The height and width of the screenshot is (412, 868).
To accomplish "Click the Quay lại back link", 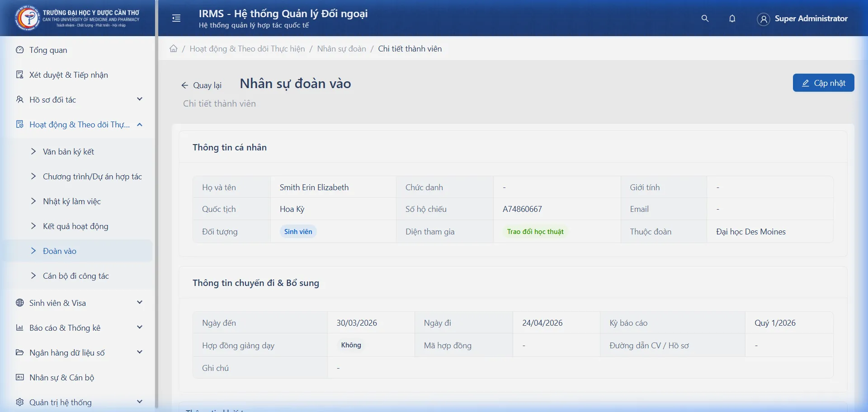I will pyautogui.click(x=202, y=85).
